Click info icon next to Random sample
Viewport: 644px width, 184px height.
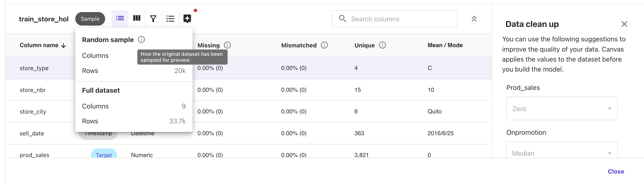[x=141, y=40]
